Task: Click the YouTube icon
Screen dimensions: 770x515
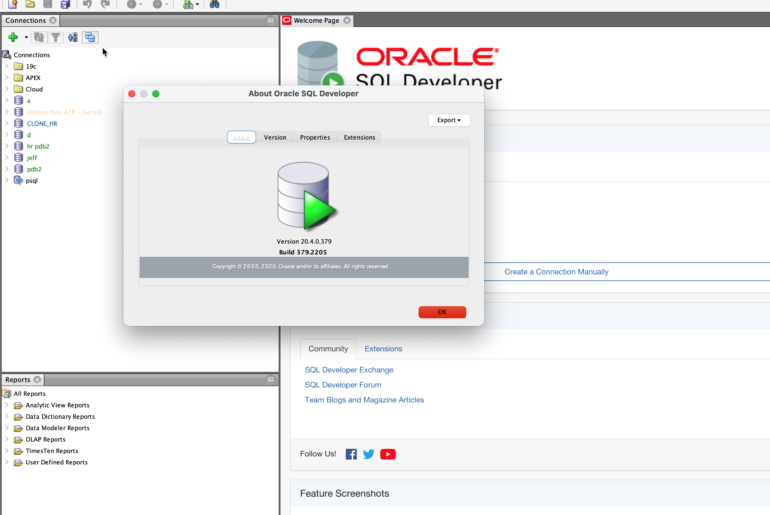Action: 387,454
